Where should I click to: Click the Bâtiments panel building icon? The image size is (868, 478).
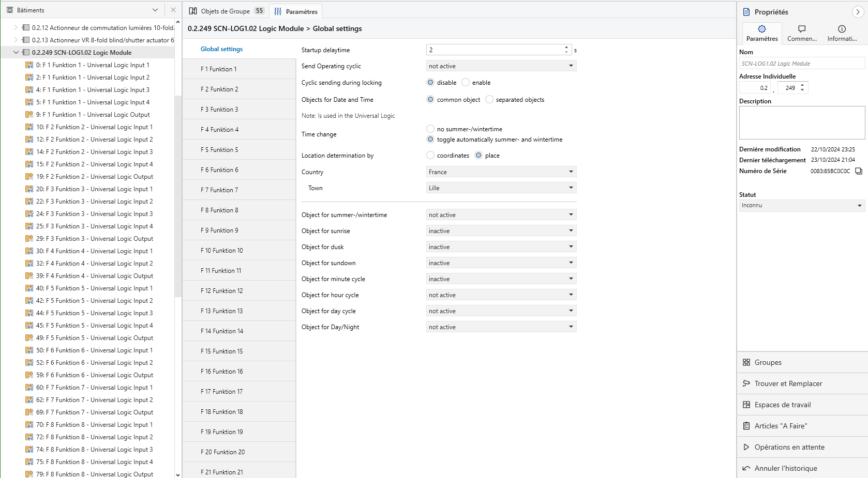(x=10, y=10)
